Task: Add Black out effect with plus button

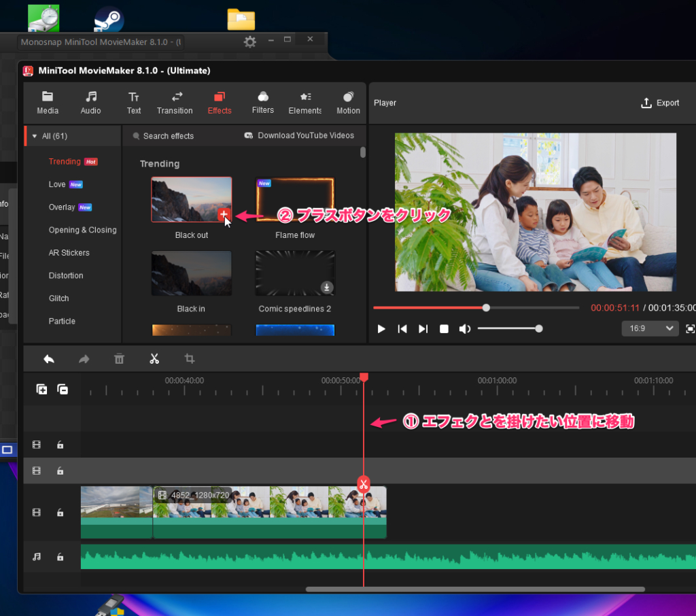Action: click(x=224, y=215)
